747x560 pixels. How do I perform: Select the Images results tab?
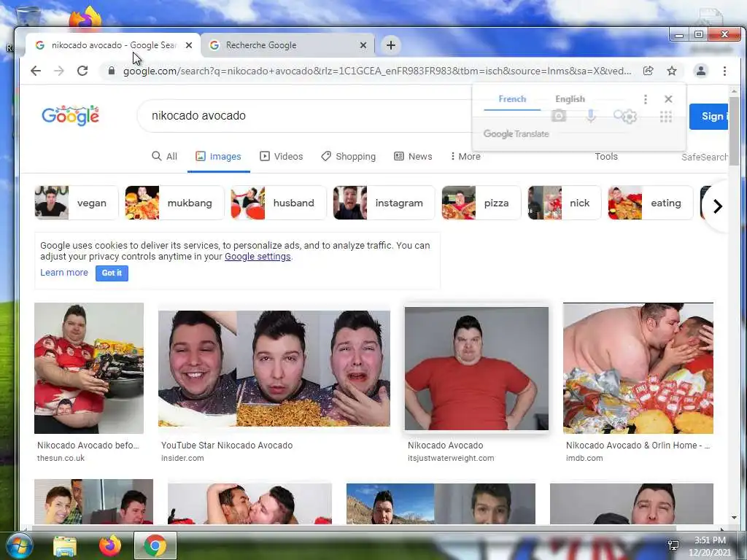click(x=219, y=156)
